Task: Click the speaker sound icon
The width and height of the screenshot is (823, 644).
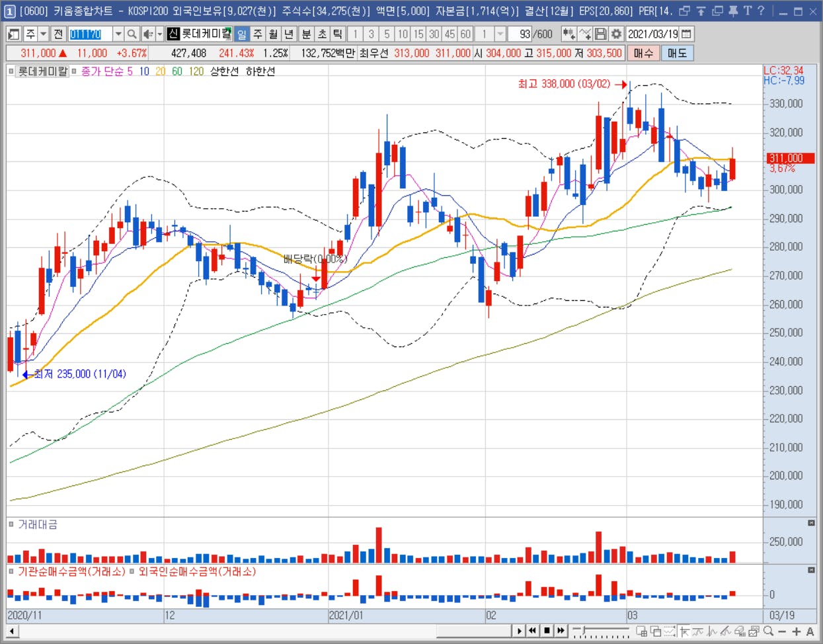Action: 148,34
